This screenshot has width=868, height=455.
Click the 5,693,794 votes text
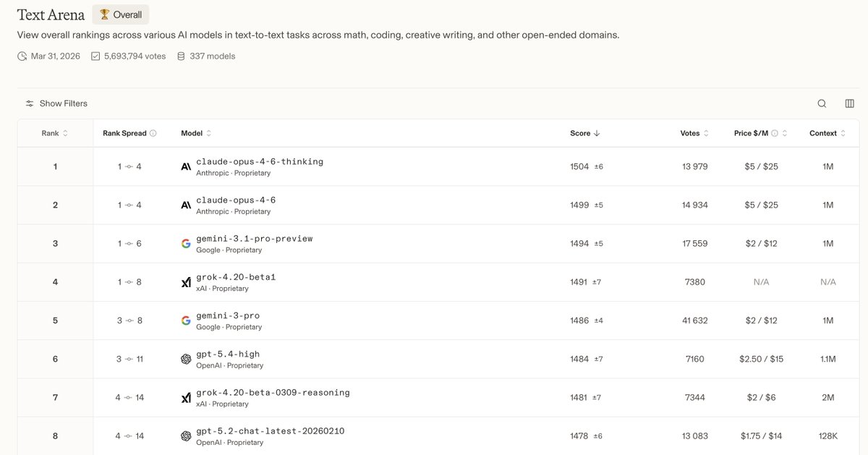135,56
